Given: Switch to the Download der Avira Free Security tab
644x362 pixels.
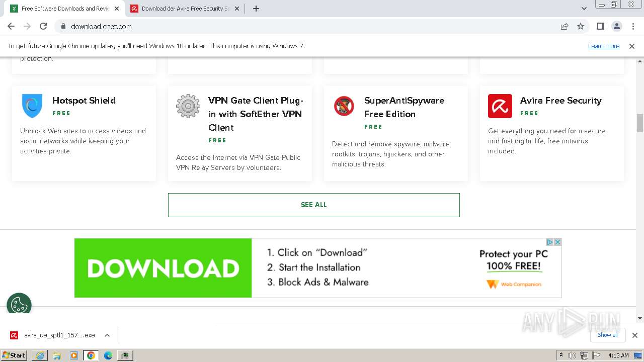Looking at the screenshot, I should [184, 9].
